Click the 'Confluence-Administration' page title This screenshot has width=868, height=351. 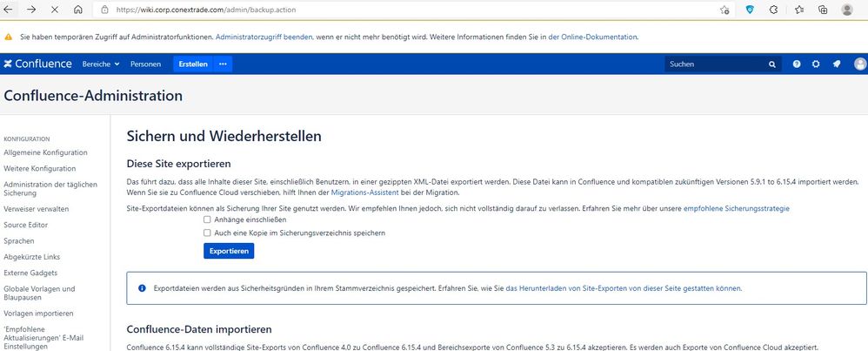(93, 96)
